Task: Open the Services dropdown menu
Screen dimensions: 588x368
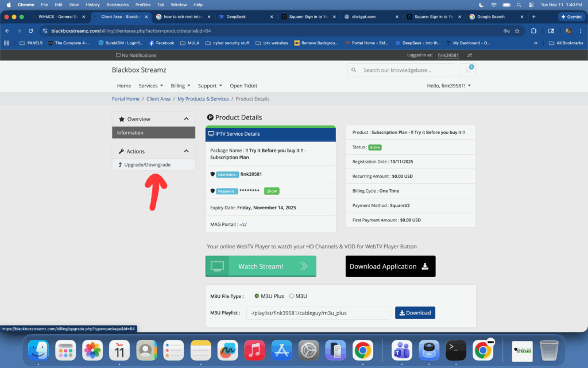Action: point(150,86)
